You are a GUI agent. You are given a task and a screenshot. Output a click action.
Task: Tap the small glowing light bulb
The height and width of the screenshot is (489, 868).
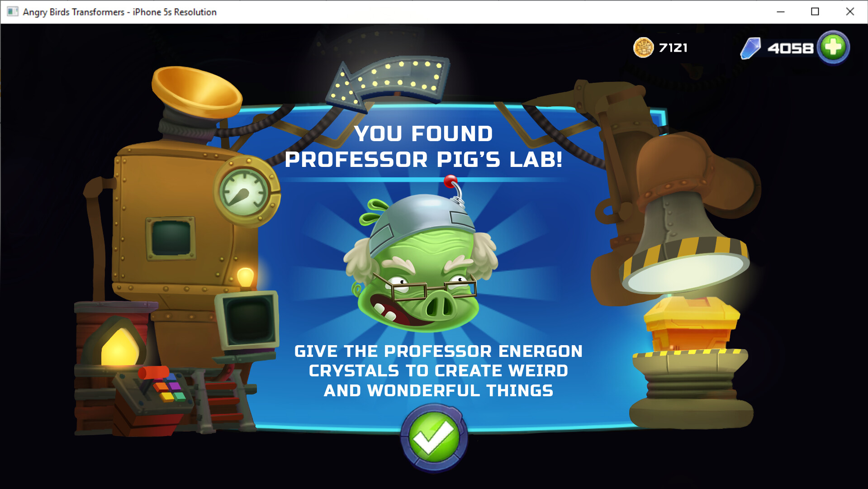[246, 276]
